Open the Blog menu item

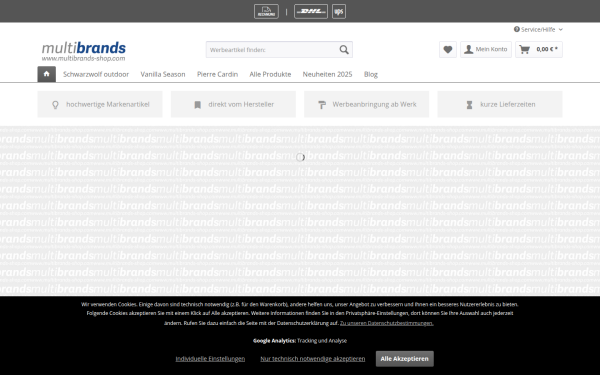[x=370, y=74]
